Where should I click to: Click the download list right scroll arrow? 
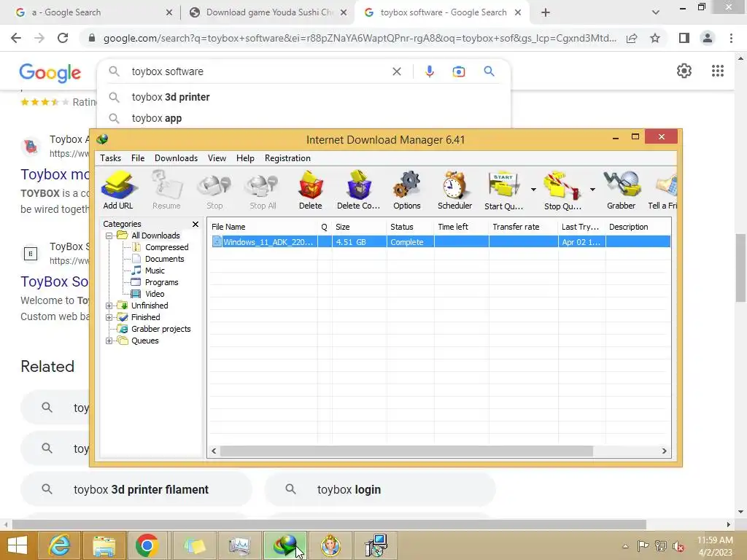tap(664, 451)
